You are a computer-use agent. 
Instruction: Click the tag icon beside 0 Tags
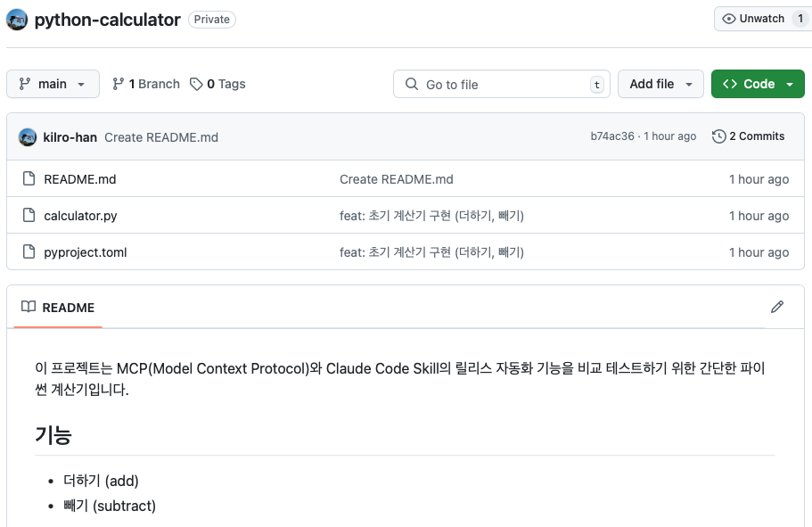pyautogui.click(x=196, y=84)
